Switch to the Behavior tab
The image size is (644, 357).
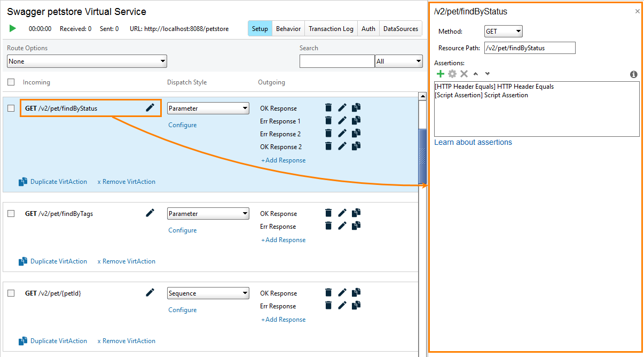pyautogui.click(x=288, y=28)
